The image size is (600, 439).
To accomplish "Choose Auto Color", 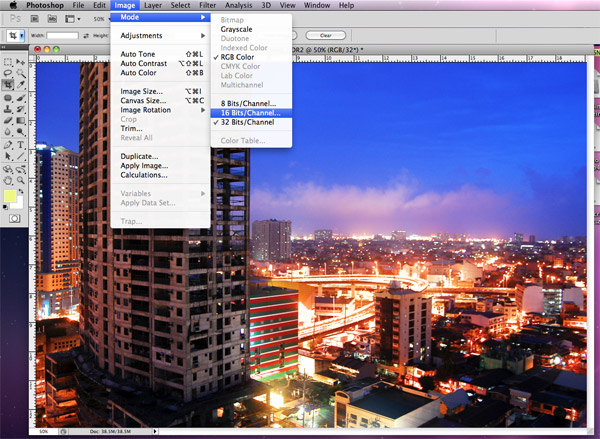I will tap(160, 73).
